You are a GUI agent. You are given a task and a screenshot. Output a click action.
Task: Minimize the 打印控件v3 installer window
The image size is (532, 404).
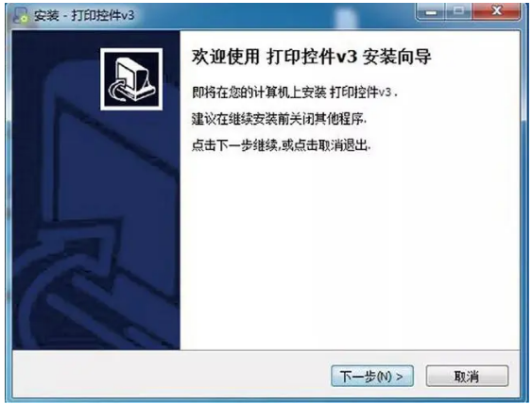431,12
